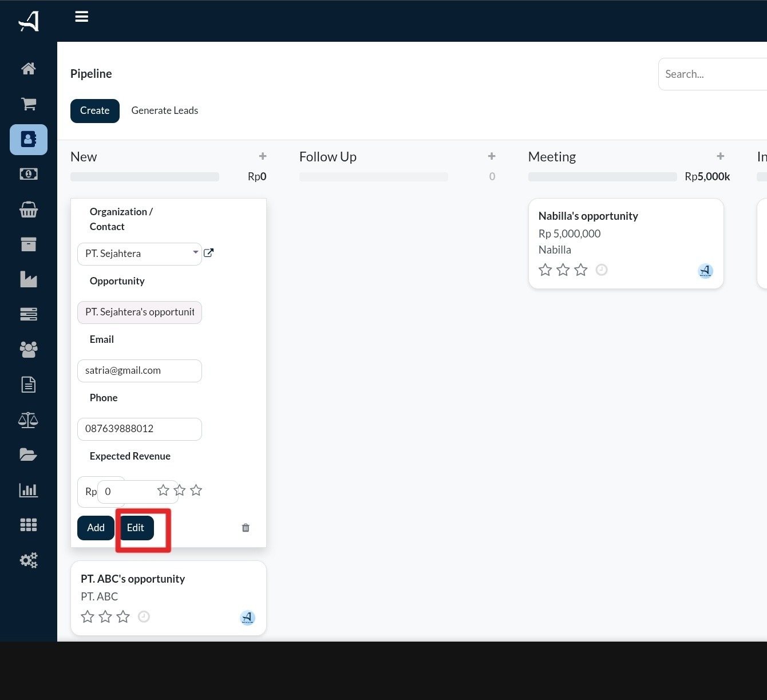Open the external link next to PT. Sejahtera
The height and width of the screenshot is (700, 767).
[x=209, y=253]
